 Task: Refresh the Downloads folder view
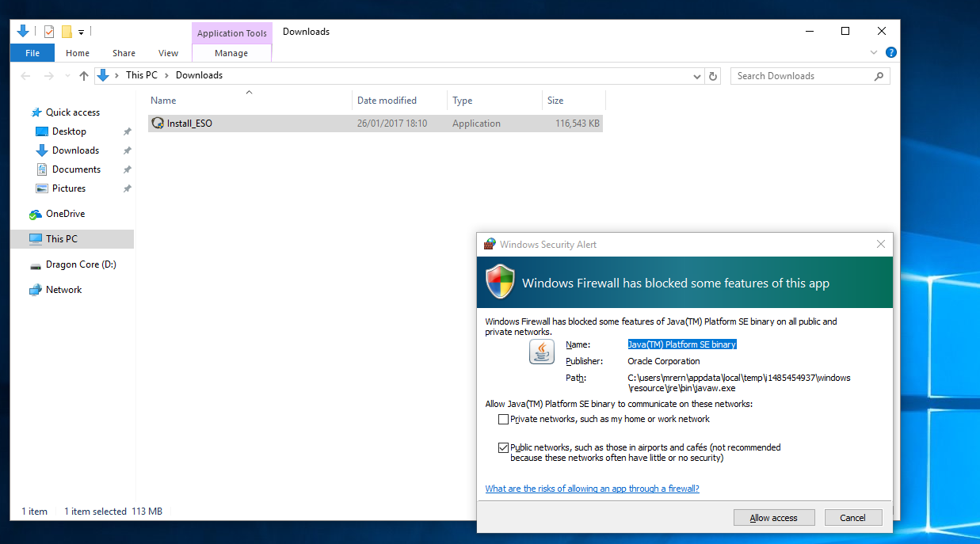(x=713, y=76)
